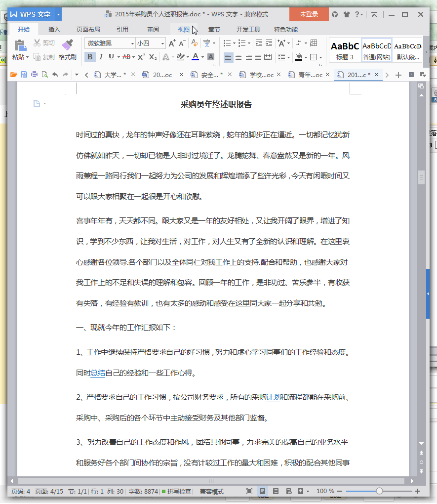Screen dimensions: 437x504
Task: Click the 剪切 (Cut) button
Action: click(x=44, y=43)
